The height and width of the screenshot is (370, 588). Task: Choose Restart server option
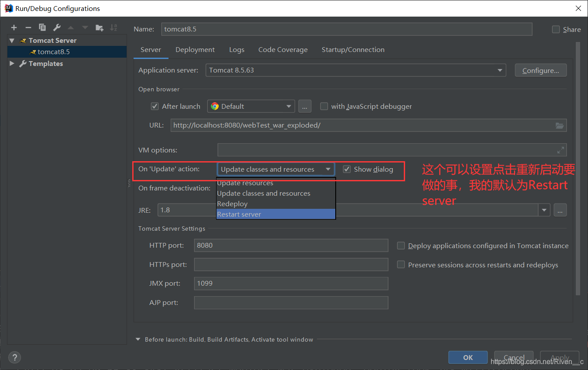[x=276, y=214]
